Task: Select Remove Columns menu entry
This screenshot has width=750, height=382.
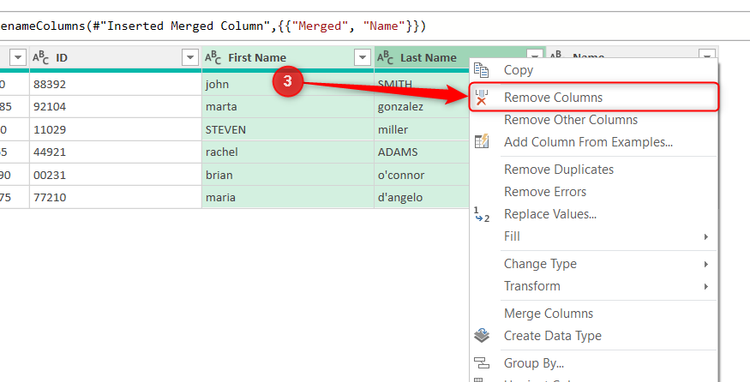Action: [x=594, y=97]
